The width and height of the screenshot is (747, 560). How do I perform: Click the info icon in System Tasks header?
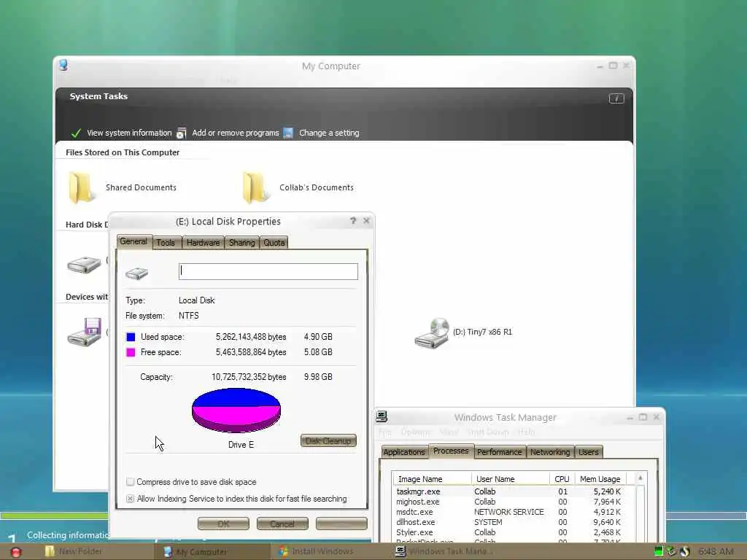(616, 98)
